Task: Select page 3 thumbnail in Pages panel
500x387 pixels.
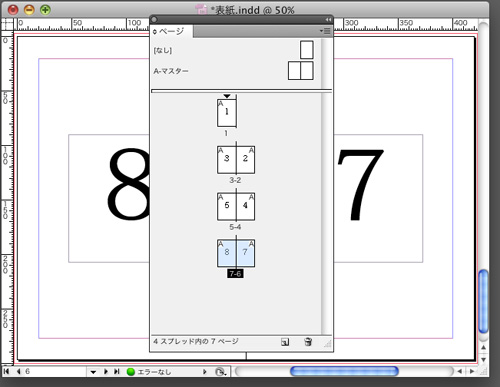Action: pyautogui.click(x=227, y=160)
